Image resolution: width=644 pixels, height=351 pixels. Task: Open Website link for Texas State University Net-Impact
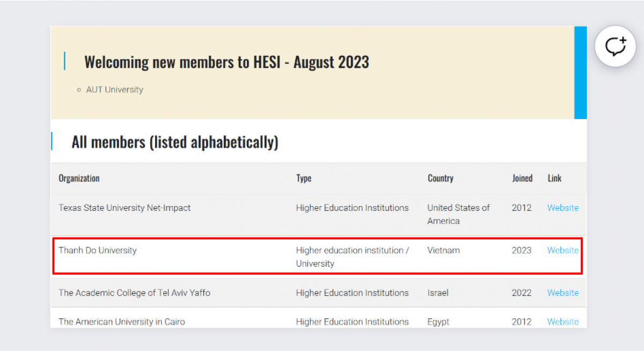pyautogui.click(x=563, y=208)
